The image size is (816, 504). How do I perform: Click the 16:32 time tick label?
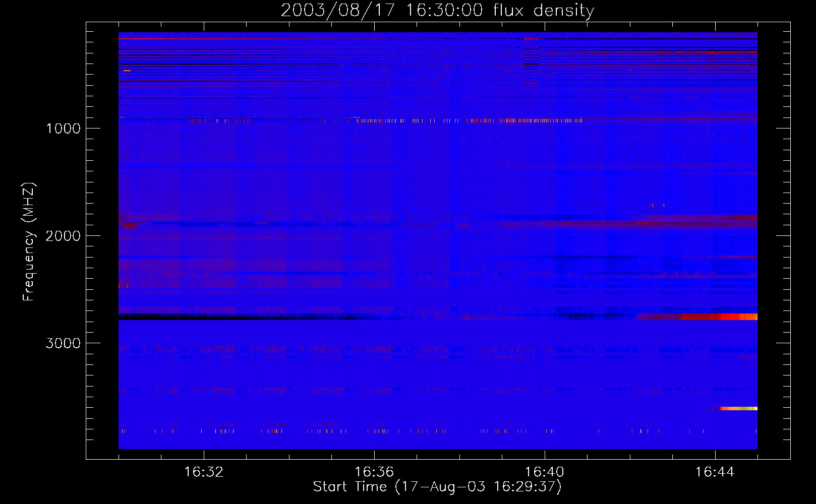point(204,472)
